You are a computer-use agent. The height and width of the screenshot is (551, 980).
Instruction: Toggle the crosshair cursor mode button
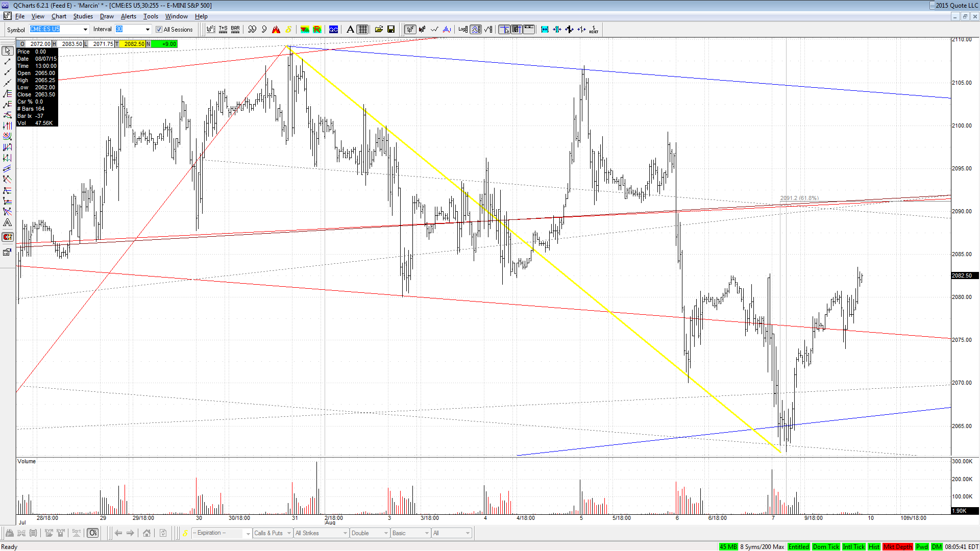click(x=504, y=30)
